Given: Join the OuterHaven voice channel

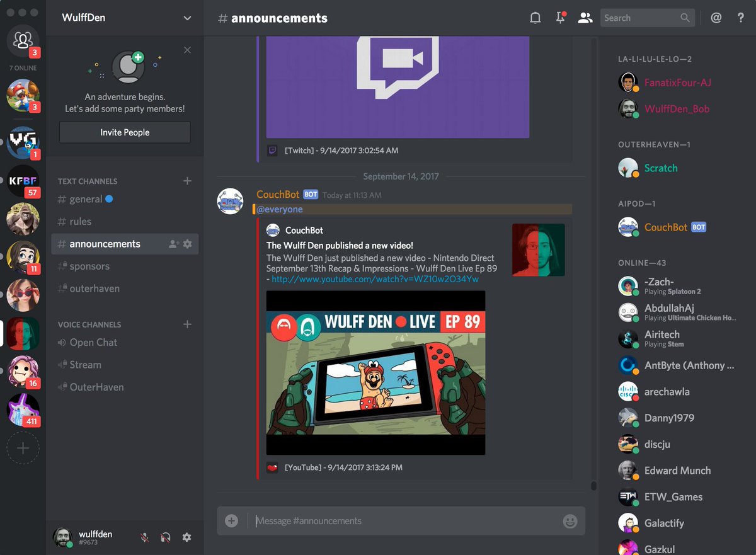Looking at the screenshot, I should pos(125,387).
